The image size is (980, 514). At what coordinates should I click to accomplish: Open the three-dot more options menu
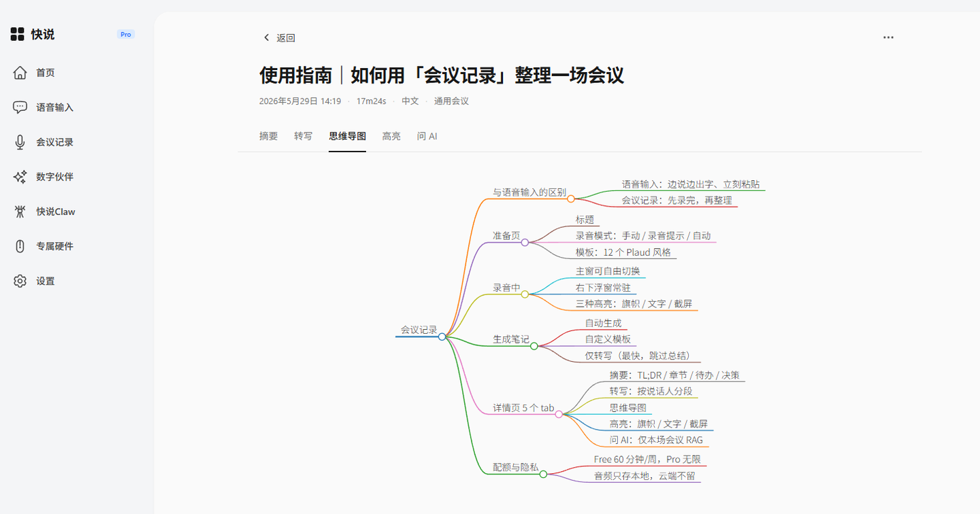pos(888,37)
